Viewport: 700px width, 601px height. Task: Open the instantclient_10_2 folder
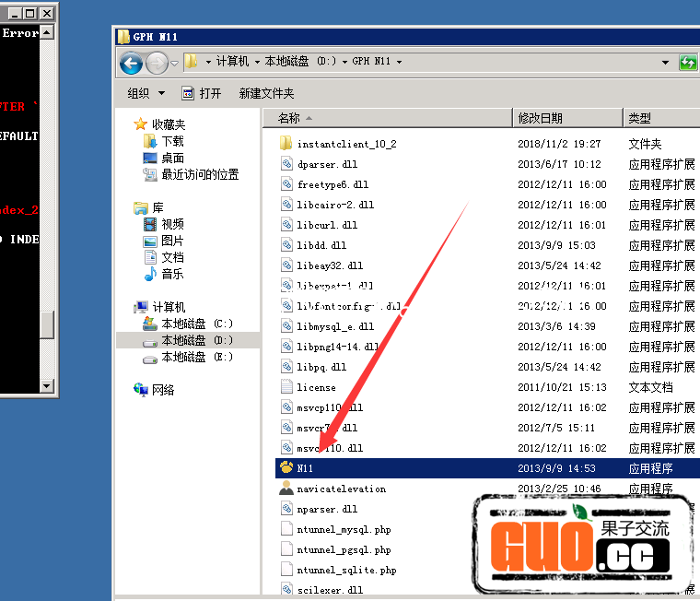tap(345, 144)
